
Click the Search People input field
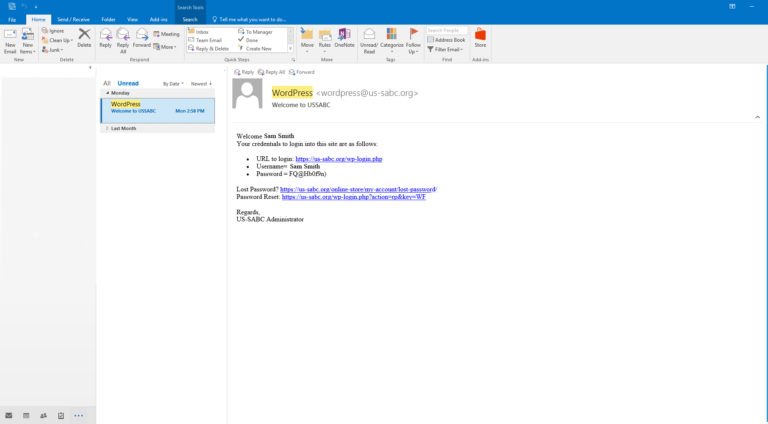[447, 30]
